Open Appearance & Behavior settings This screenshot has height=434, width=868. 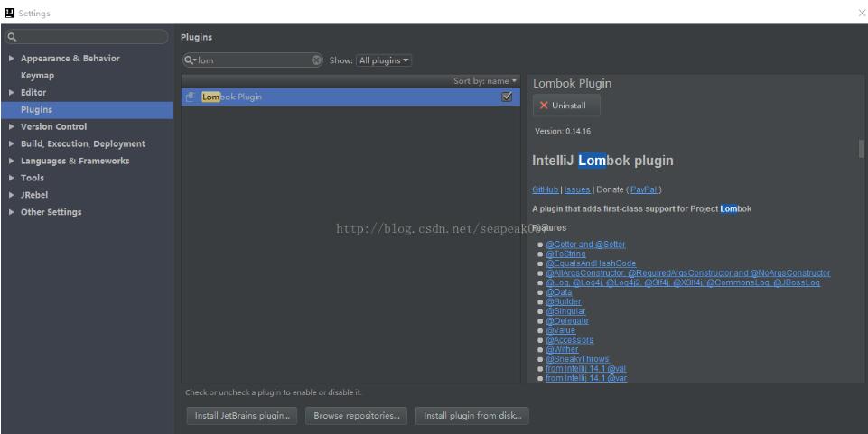(x=70, y=58)
